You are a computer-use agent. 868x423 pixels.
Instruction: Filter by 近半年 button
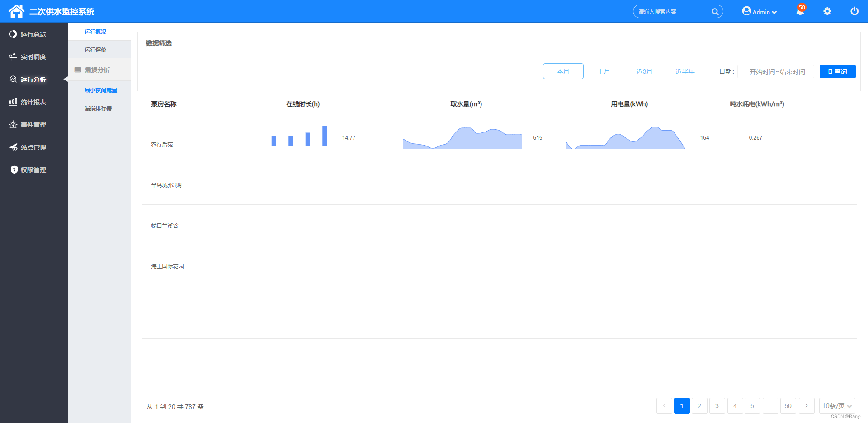point(685,71)
